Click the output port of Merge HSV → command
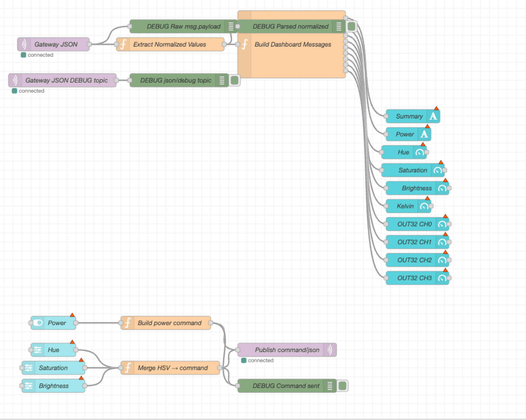 pos(220,368)
